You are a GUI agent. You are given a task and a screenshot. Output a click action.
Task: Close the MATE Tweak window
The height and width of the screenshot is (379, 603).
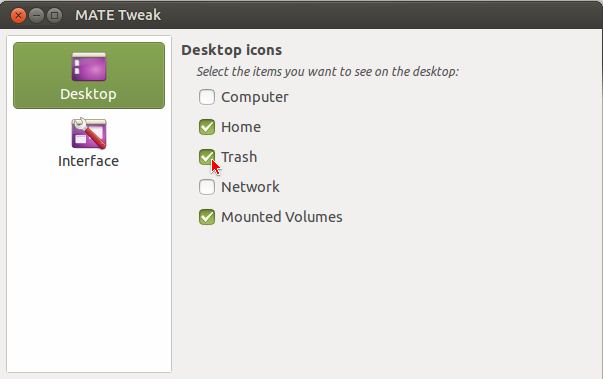(x=18, y=15)
